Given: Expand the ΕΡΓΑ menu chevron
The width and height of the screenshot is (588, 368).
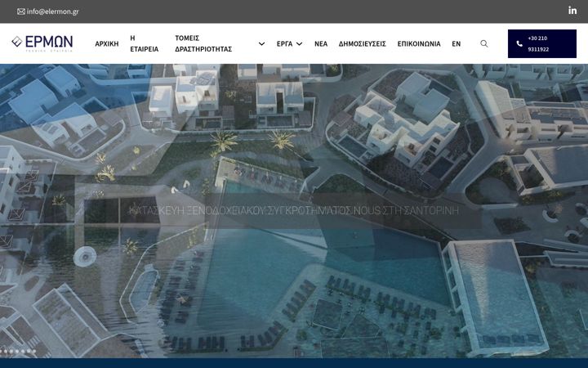Looking at the screenshot, I should coord(299,44).
